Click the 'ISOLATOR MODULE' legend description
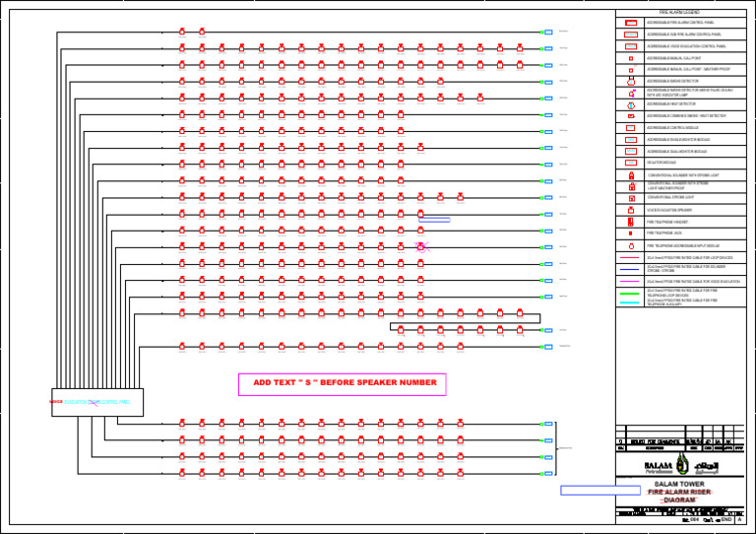 (x=661, y=163)
